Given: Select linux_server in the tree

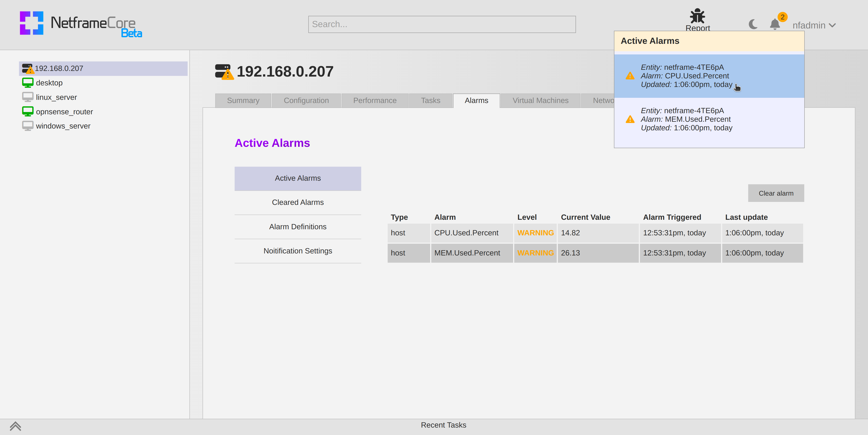Looking at the screenshot, I should (x=56, y=97).
